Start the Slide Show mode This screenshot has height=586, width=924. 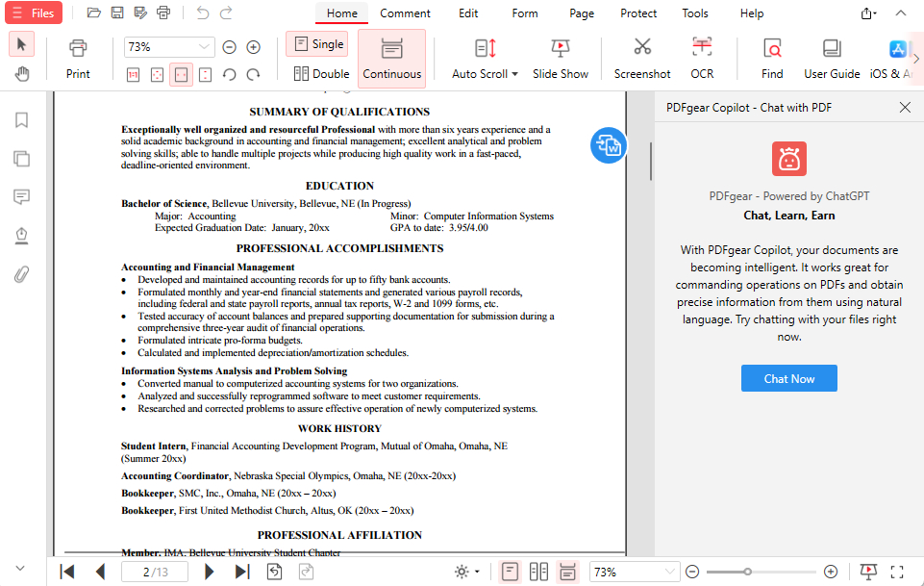[561, 58]
